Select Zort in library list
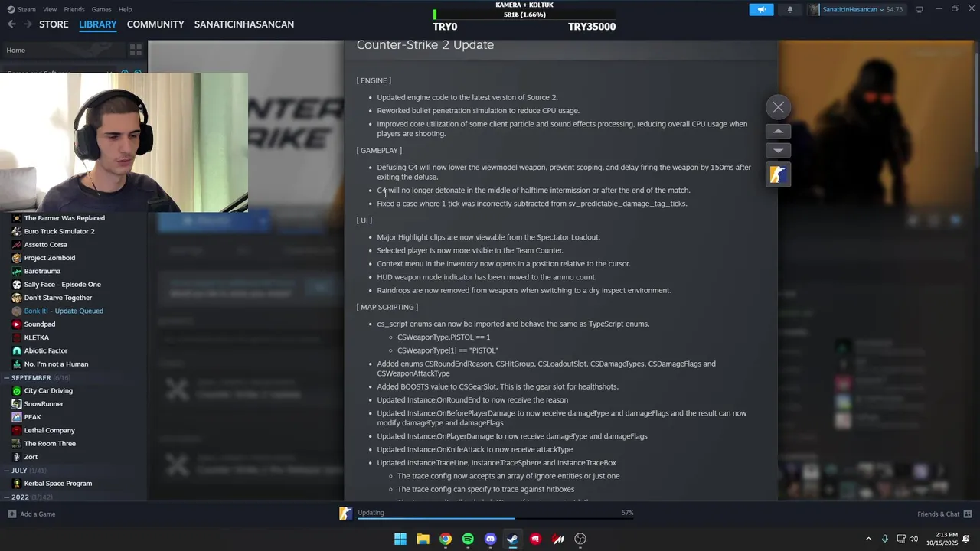The image size is (980, 551). point(31,457)
